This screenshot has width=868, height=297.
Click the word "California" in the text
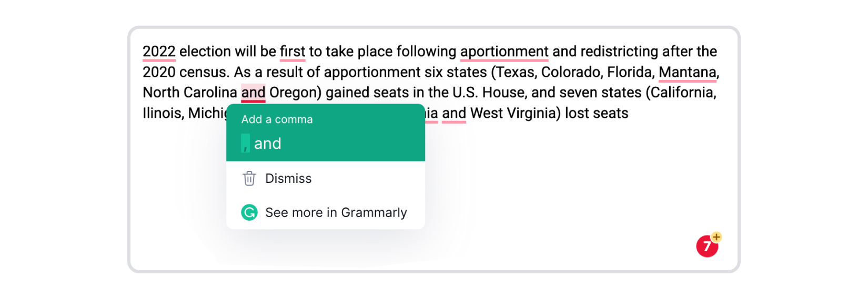[683, 93]
